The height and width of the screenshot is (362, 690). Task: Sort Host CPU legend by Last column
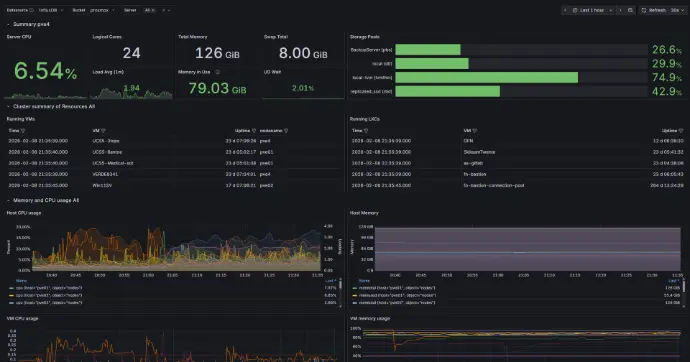coord(330,281)
